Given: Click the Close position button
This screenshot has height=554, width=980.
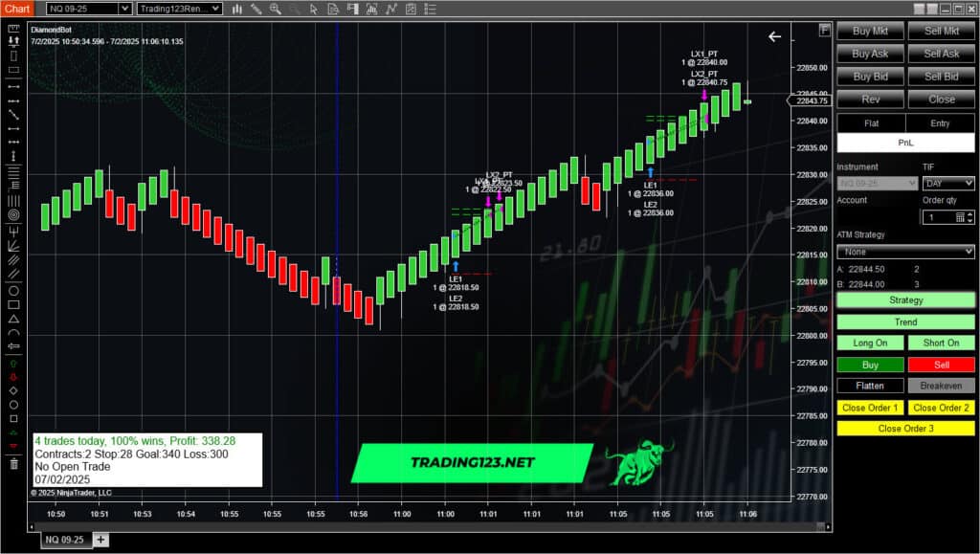Looking at the screenshot, I should point(942,100).
